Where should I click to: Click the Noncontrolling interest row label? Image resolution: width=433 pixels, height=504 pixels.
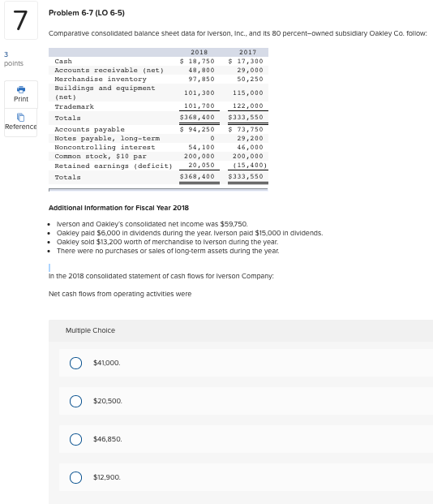(x=105, y=147)
